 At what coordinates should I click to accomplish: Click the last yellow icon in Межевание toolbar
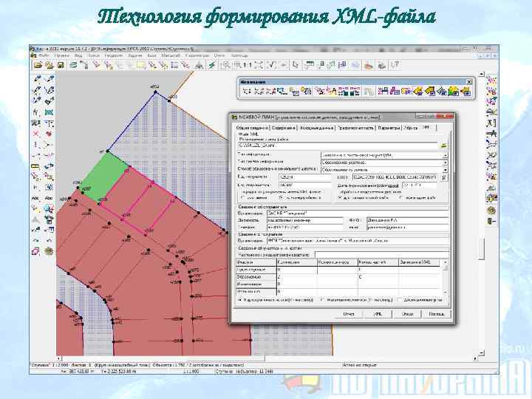466,91
